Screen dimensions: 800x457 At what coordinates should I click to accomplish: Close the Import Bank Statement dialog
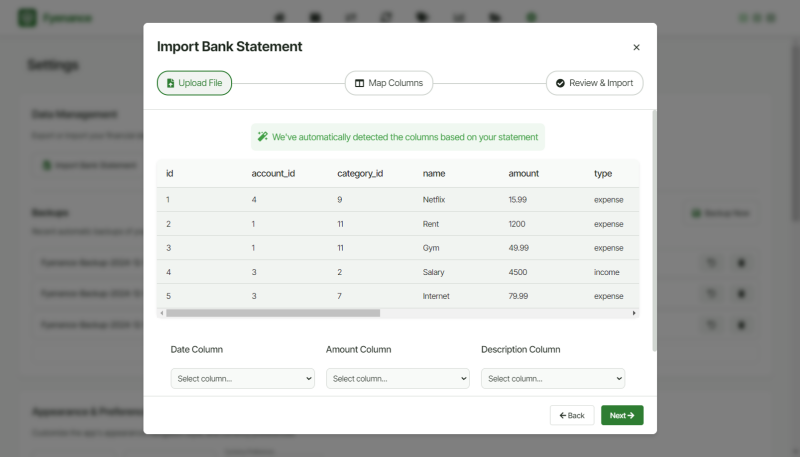tap(636, 47)
